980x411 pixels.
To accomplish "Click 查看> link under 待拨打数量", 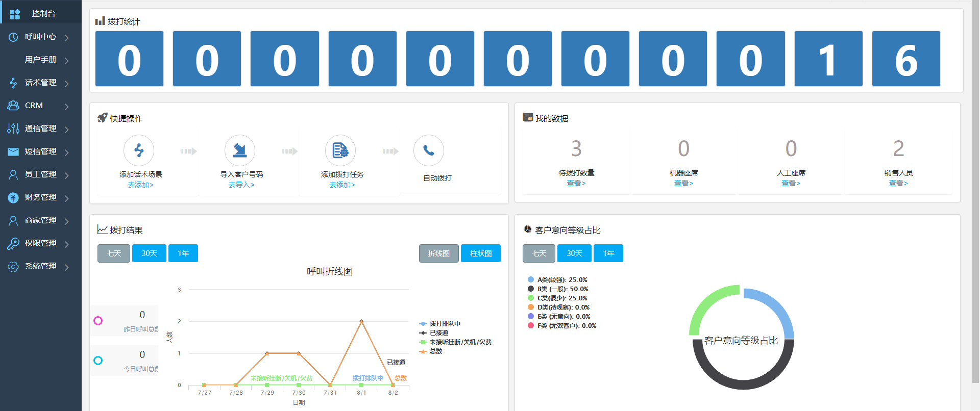I will point(576,183).
